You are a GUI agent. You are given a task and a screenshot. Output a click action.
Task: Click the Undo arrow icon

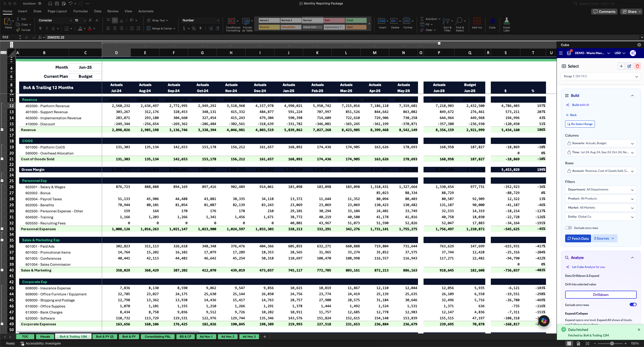tap(71, 4)
